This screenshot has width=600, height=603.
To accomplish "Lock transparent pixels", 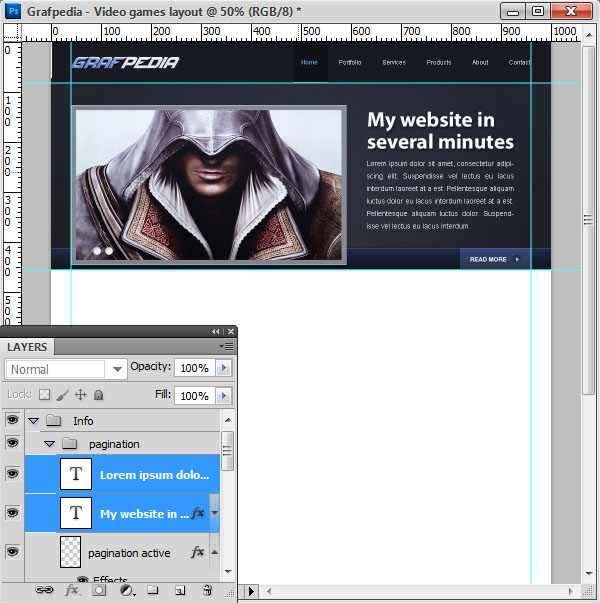I will pyautogui.click(x=45, y=395).
